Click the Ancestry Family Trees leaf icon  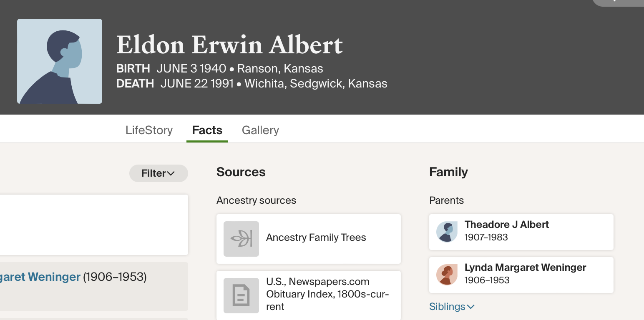241,239
